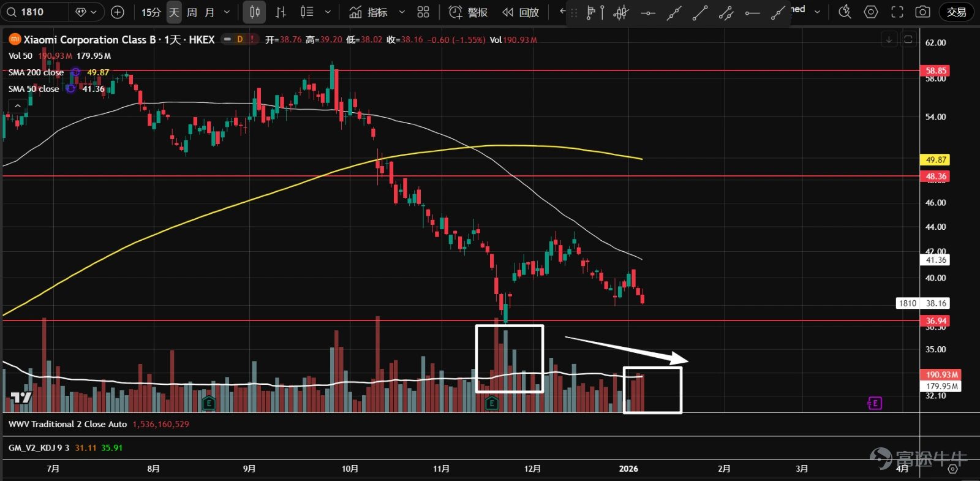Open chart settings hexagon icon
Screen dimensions: 980x481
click(871, 12)
